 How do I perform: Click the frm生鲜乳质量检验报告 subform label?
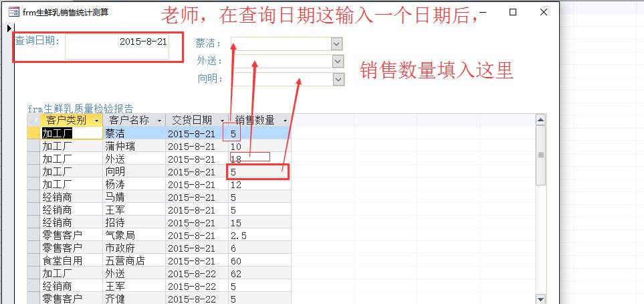[x=80, y=108]
